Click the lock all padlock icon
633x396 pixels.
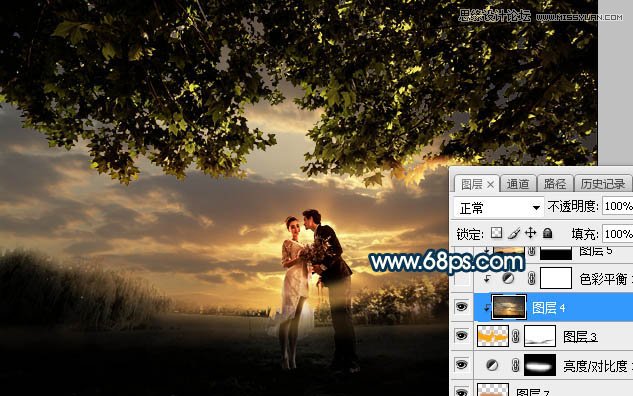(547, 233)
